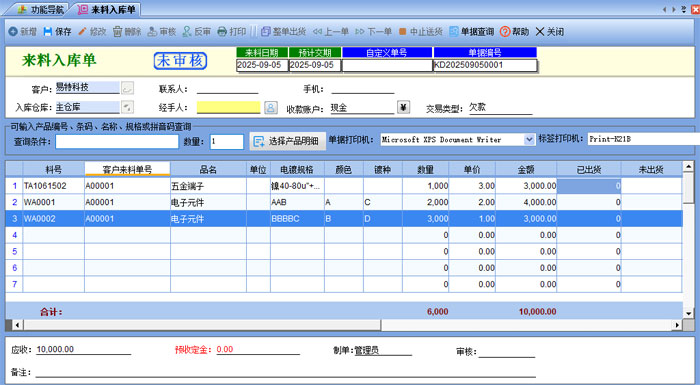Click the 五金端子 product name cell

point(208,186)
